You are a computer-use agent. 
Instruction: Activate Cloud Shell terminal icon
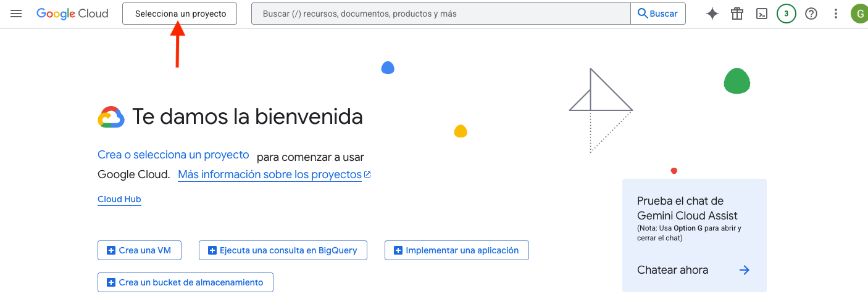pos(762,14)
